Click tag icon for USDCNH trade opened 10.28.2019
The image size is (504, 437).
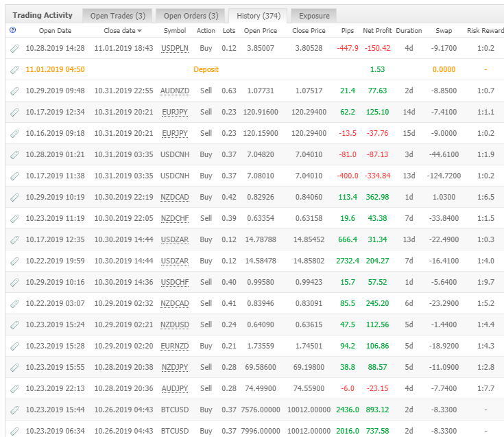coord(14,155)
